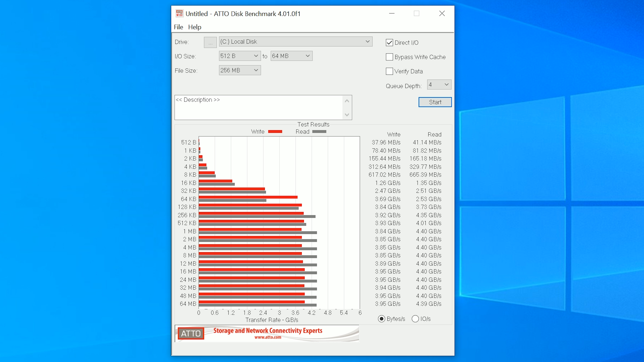Open the Help menu
Viewport: 644px width, 362px height.
[x=195, y=27]
